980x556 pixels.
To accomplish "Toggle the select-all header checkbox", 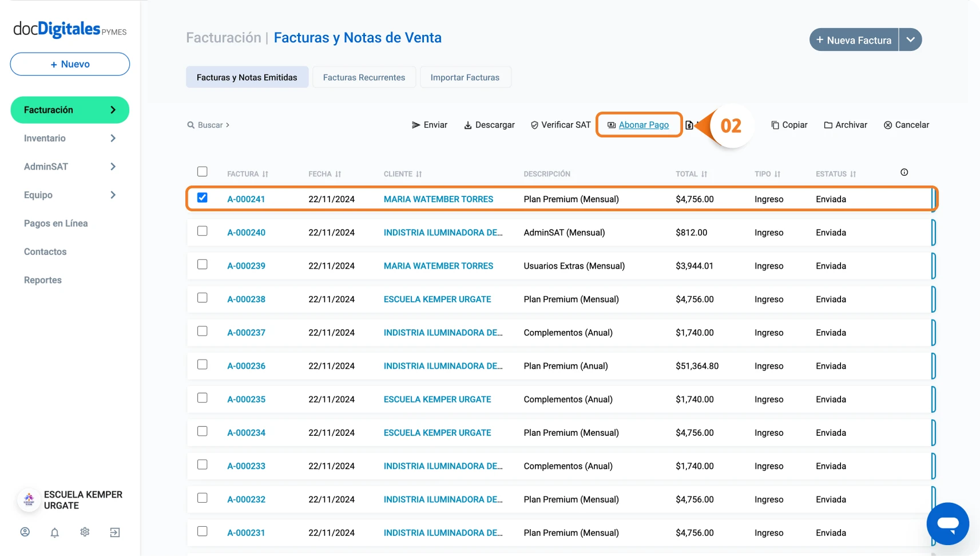I will [x=203, y=172].
